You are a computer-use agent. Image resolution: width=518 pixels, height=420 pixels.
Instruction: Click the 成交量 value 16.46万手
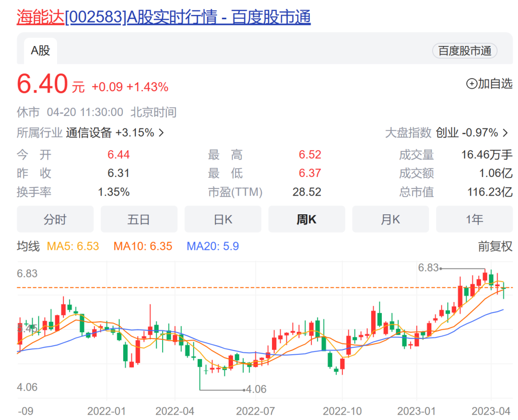[487, 154]
